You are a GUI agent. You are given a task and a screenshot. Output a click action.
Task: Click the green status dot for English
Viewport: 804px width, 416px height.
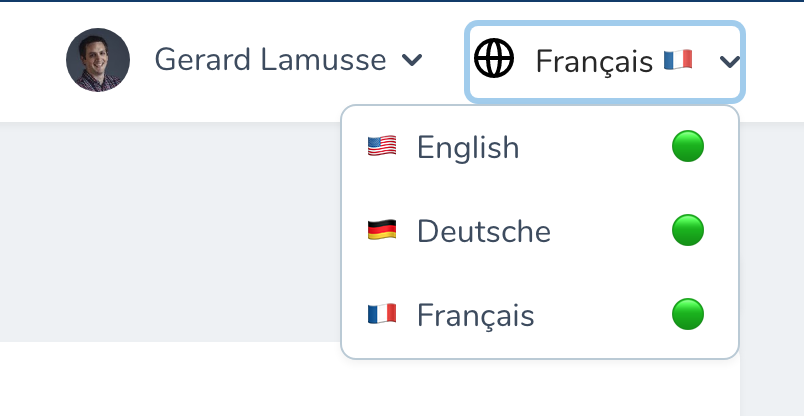(688, 146)
